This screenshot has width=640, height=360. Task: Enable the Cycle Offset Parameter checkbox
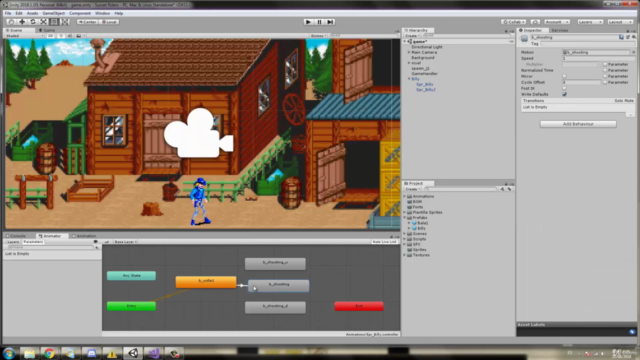pos(605,82)
